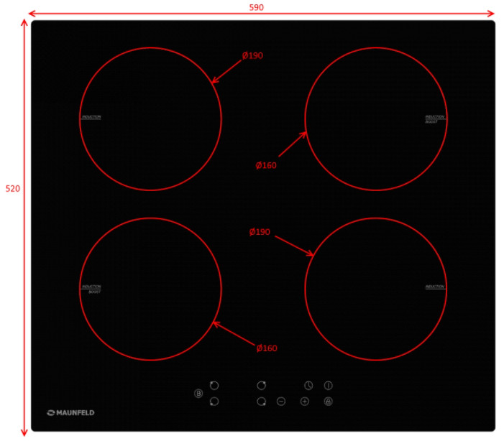This screenshot has height=441, width=504.
Task: Decrease power with the minus button
Action: click(281, 401)
